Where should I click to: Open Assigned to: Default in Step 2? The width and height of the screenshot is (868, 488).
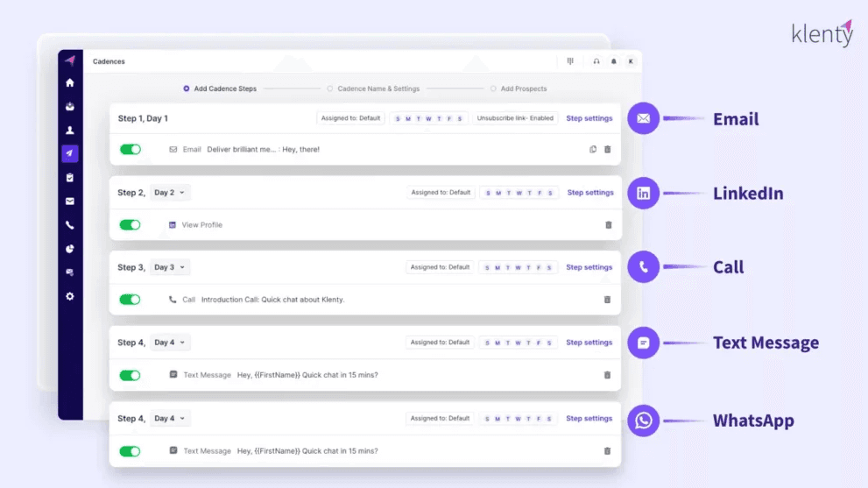tap(441, 192)
